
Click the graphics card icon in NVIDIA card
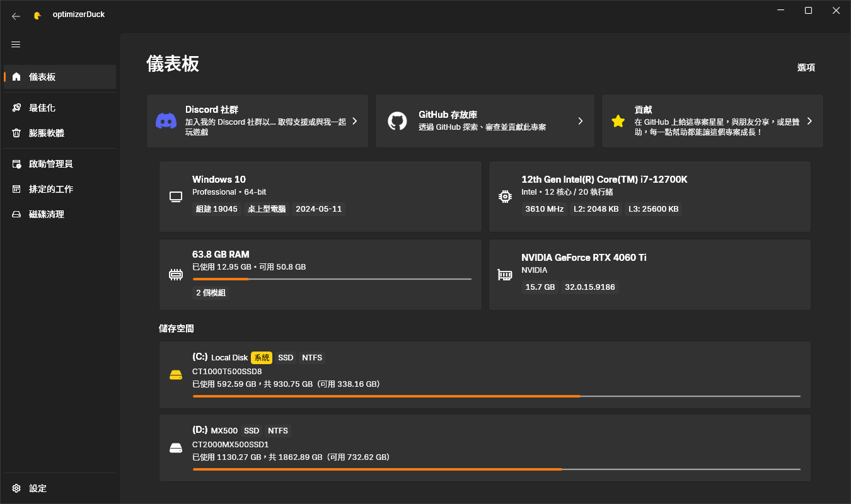tap(505, 275)
